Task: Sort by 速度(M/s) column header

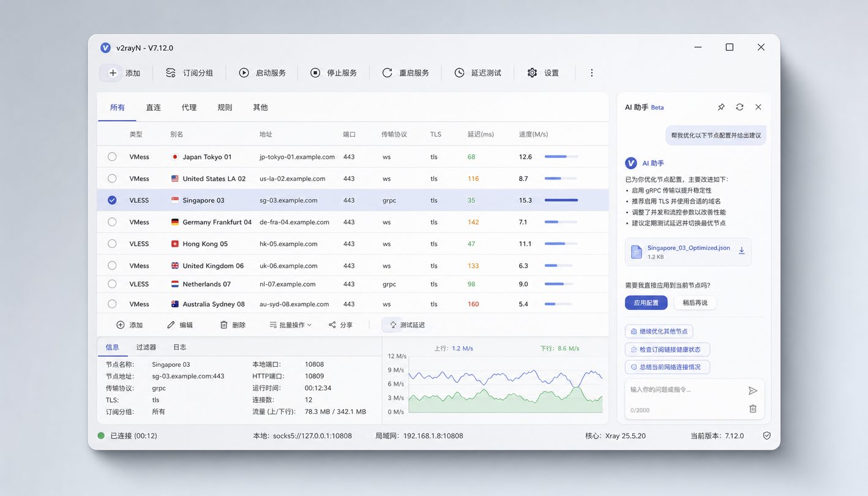Action: coord(533,134)
